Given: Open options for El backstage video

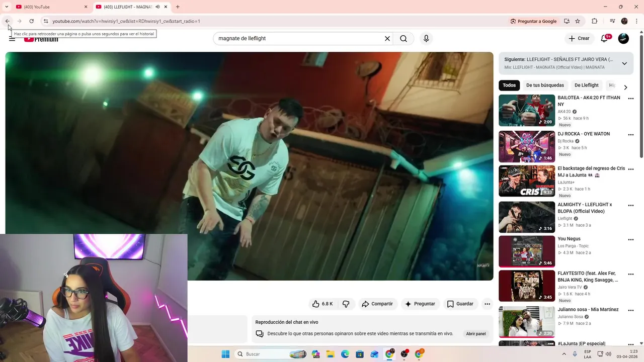Looking at the screenshot, I should tap(631, 169).
